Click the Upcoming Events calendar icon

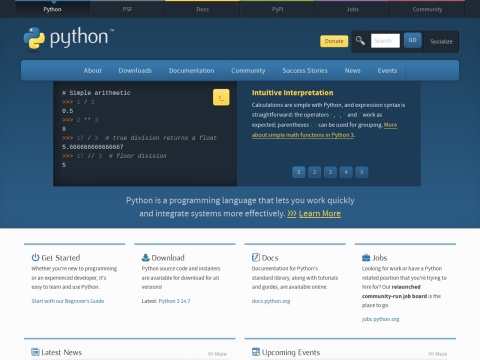tap(256, 352)
